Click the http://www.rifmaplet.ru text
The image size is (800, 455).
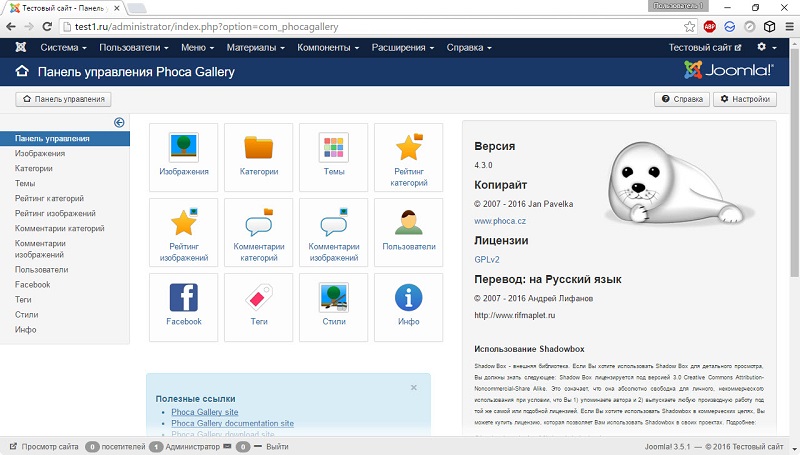click(514, 315)
